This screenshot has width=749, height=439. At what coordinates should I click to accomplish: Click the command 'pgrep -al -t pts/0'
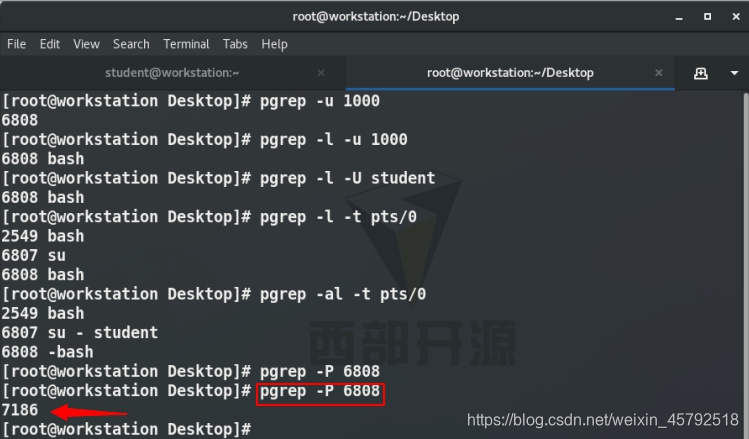pos(343,294)
